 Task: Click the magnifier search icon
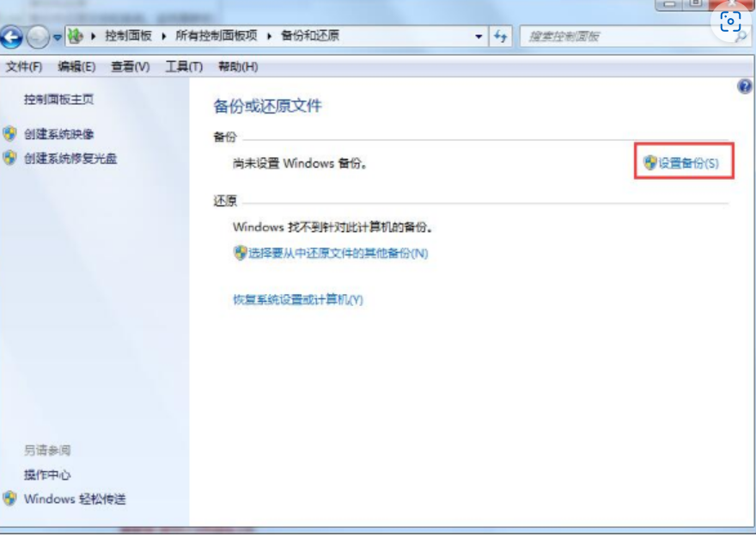tap(741, 37)
